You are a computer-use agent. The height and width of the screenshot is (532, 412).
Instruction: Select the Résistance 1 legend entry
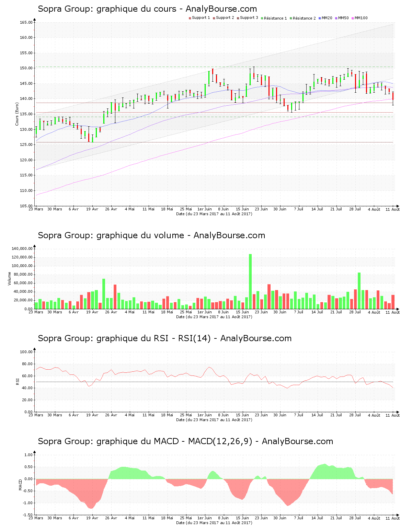274,18
